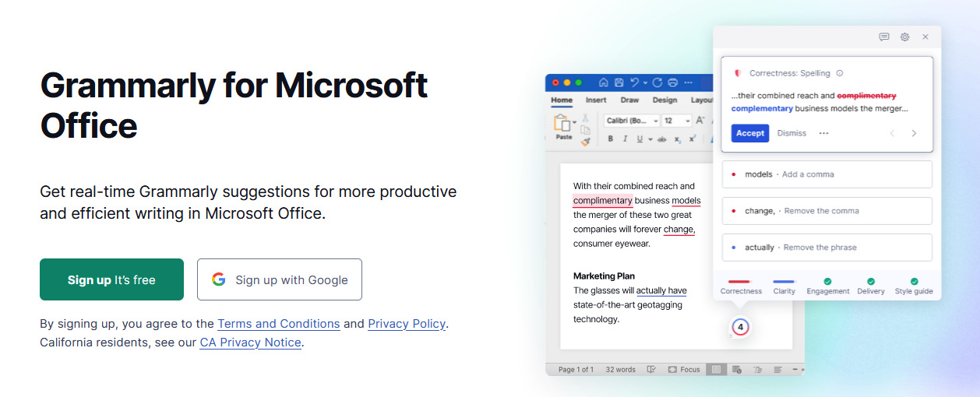The height and width of the screenshot is (397, 980).
Task: Click the blue complementary suggestion word
Action: pyautogui.click(x=762, y=108)
